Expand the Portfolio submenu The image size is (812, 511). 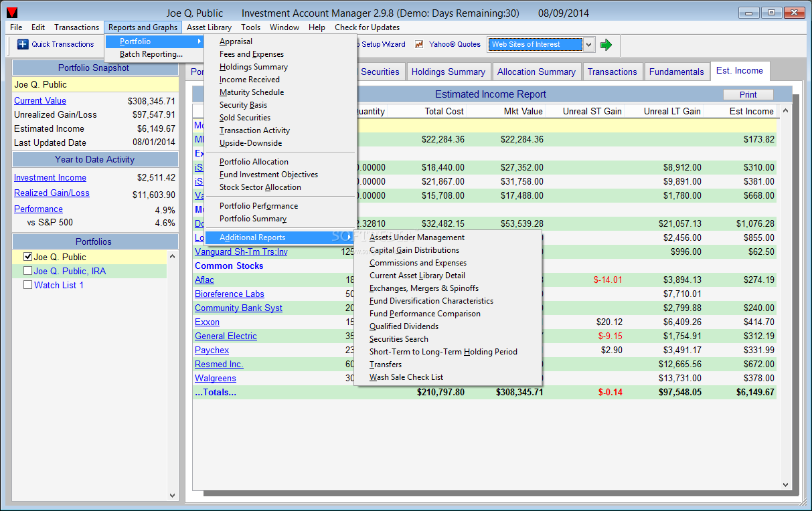pyautogui.click(x=155, y=41)
